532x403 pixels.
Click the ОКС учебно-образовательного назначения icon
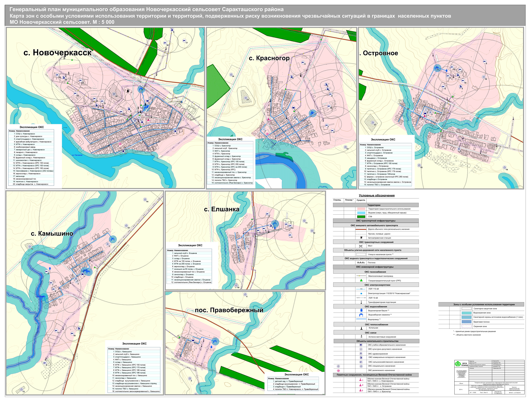[x=361, y=345]
